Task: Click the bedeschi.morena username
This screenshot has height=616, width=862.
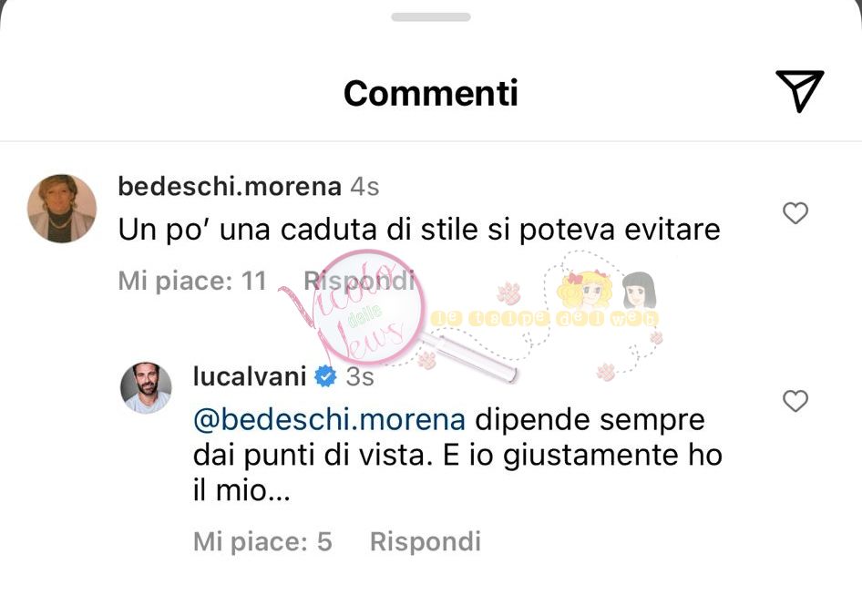Action: point(230,187)
